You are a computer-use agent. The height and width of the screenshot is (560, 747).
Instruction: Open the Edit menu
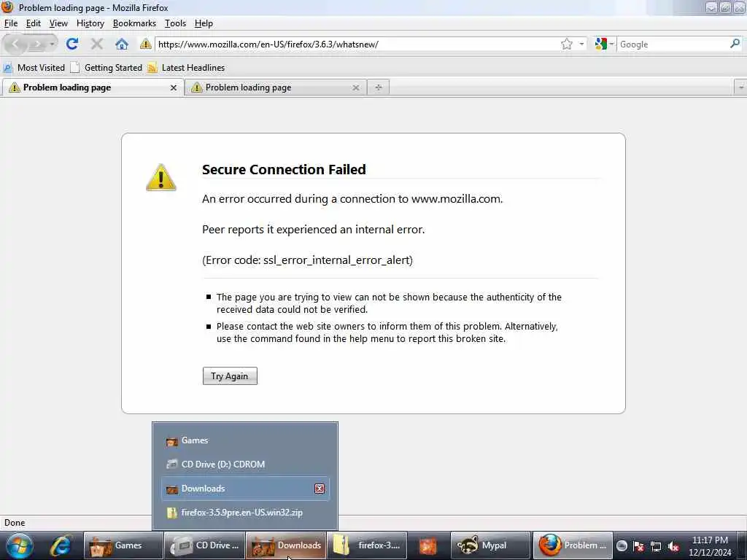tap(33, 23)
